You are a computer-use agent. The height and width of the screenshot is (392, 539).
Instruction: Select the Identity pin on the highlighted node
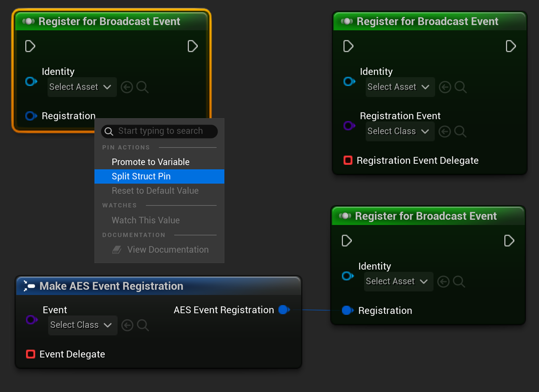(x=31, y=82)
